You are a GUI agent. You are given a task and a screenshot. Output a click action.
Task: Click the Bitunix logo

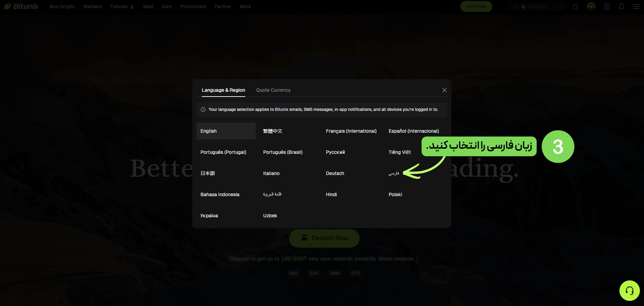coord(21,6)
